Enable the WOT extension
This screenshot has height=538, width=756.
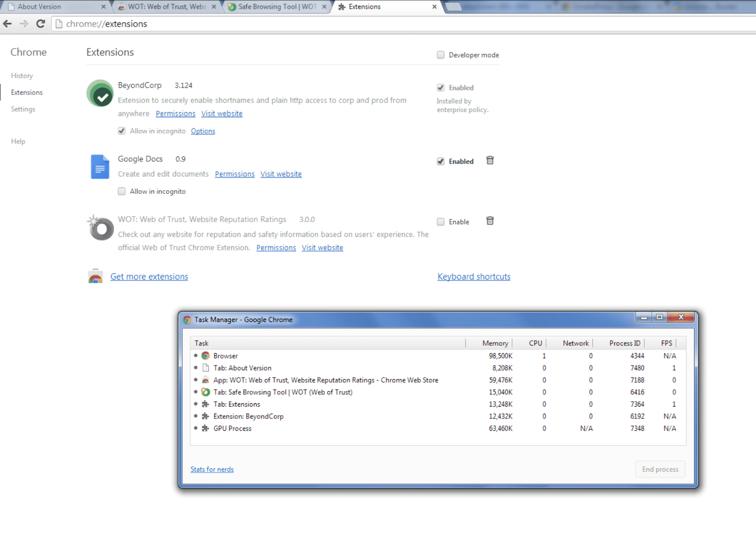pyautogui.click(x=440, y=221)
